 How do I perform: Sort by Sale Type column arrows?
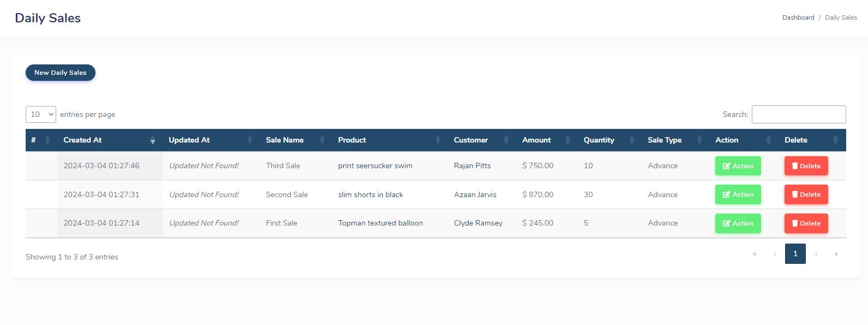[x=699, y=140]
